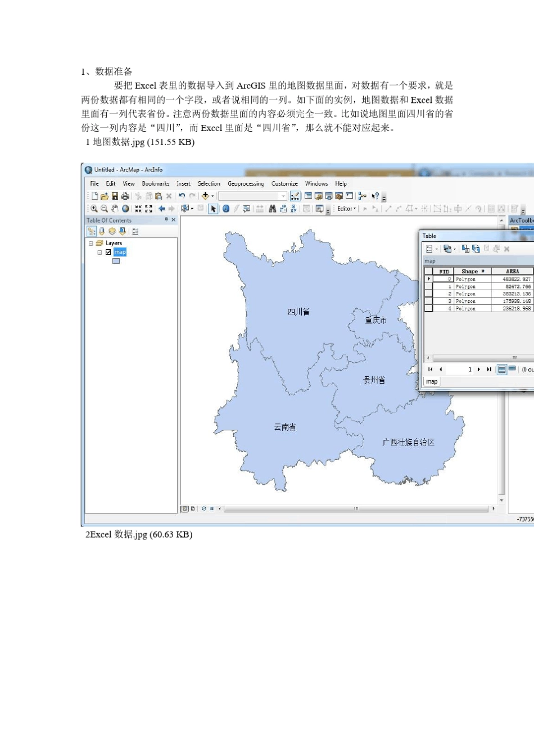Select the Identify tool
This screenshot has height=756, width=534.
225,209
